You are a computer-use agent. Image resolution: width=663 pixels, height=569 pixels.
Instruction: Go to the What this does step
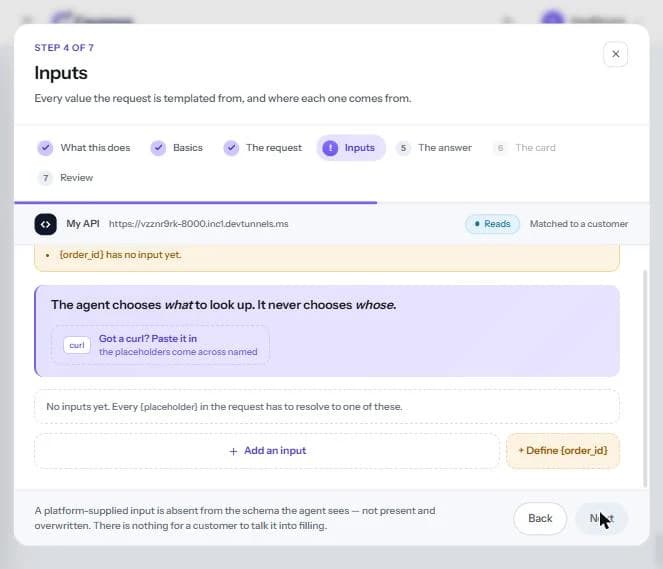84,148
